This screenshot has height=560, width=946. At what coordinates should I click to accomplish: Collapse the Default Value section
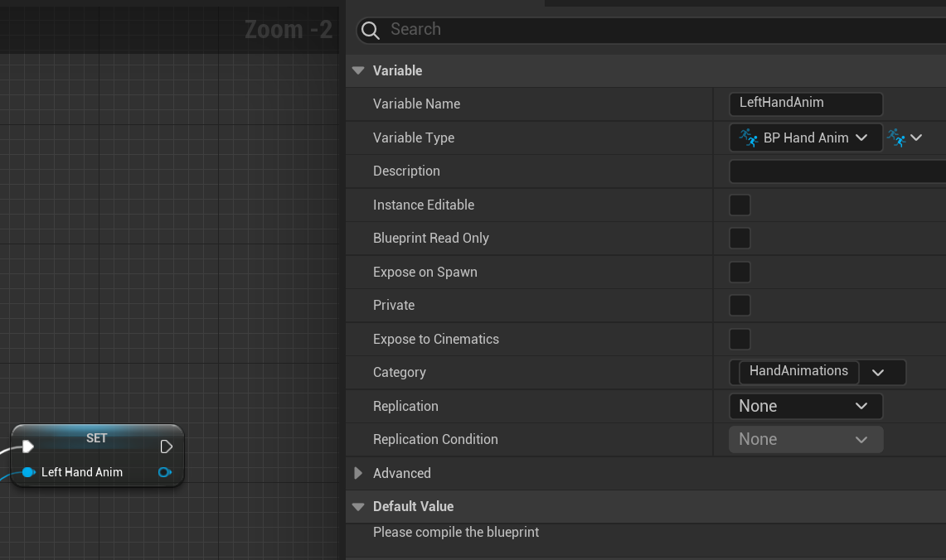[358, 506]
